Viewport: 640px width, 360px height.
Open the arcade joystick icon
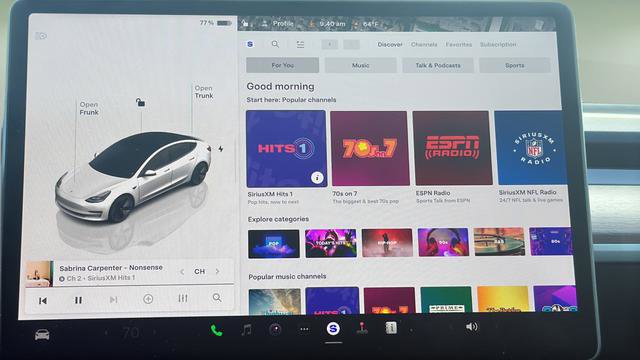pos(362,328)
